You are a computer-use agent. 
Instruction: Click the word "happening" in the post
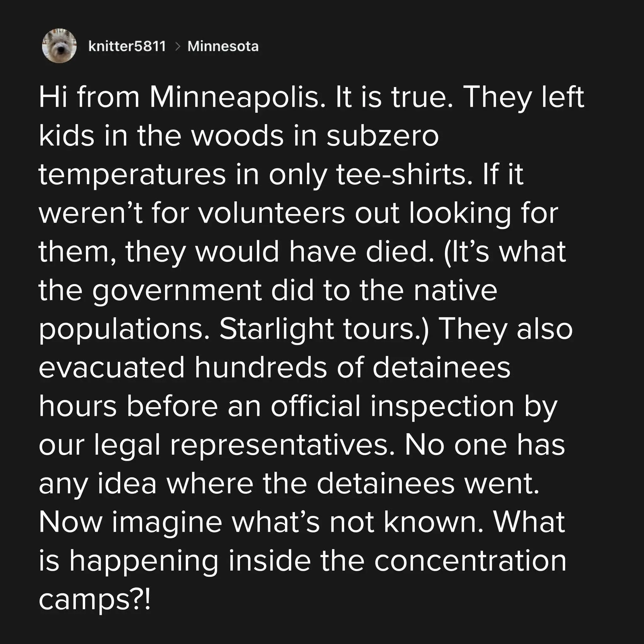click(143, 561)
